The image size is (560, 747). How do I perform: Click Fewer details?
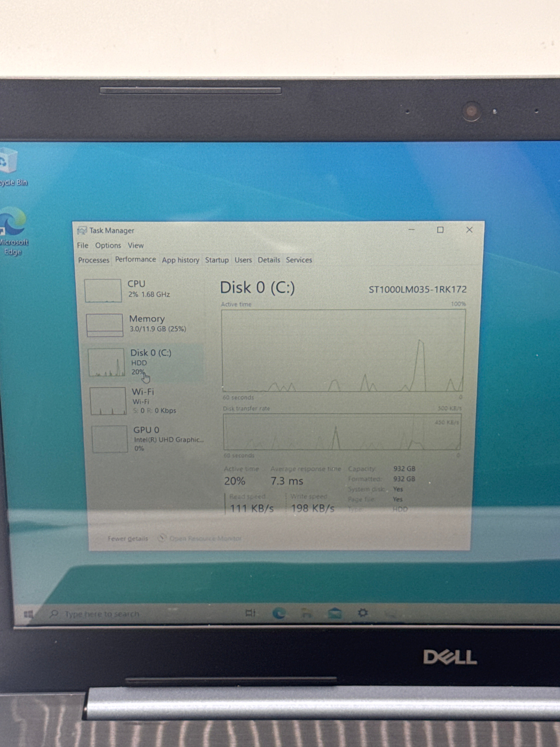128,539
